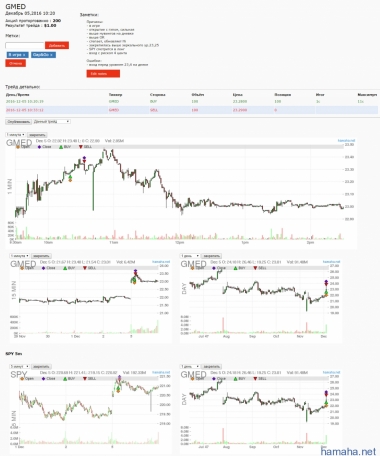Toggle Close purple diamond legend on 1 MIN chart
The width and height of the screenshot is (380, 456).
39,147
